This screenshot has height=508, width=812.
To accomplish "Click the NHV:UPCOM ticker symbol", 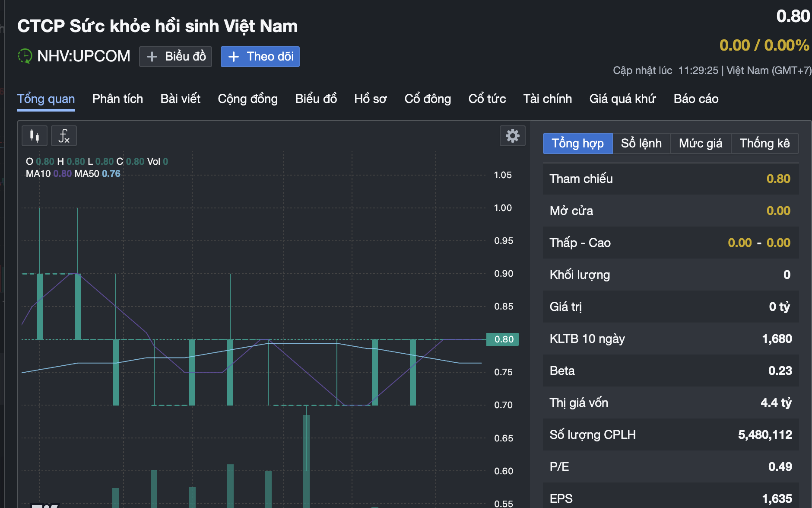I will coord(84,56).
